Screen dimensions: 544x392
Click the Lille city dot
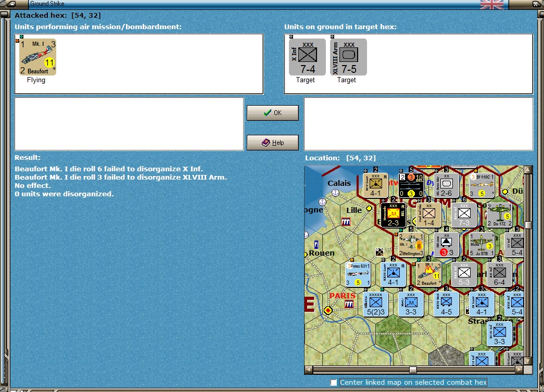(369, 208)
